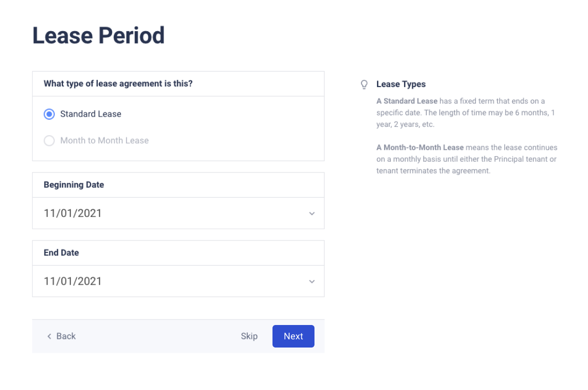Click the Month to Month Lease label text

104,140
